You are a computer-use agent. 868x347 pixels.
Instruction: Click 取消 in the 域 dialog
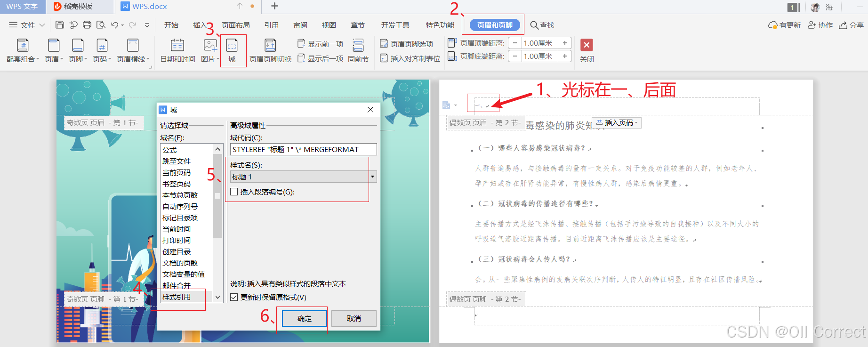coord(354,319)
